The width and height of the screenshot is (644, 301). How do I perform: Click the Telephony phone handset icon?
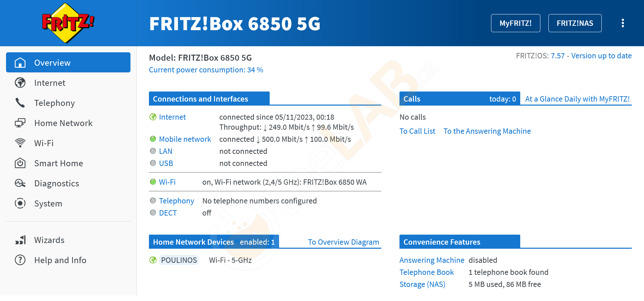coord(20,103)
